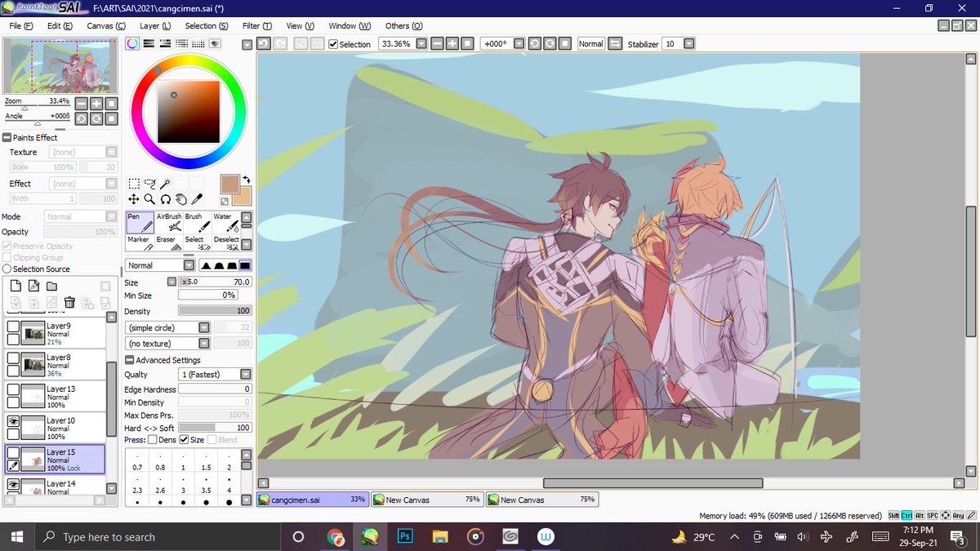Screen dimensions: 980x551
Task: Select the Selection Source radio option
Action: tap(7, 269)
